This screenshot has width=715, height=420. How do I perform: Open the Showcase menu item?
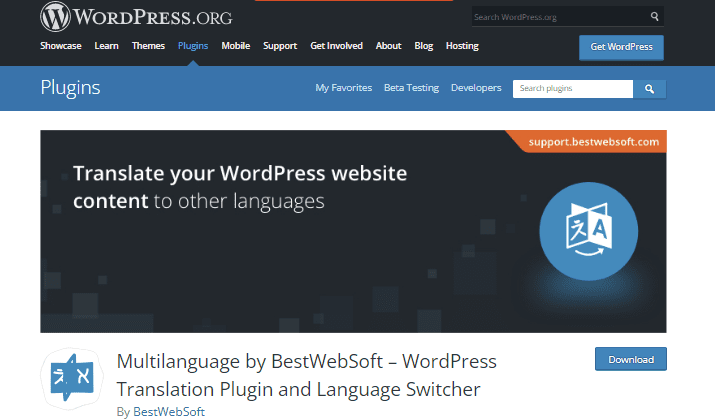coord(61,46)
